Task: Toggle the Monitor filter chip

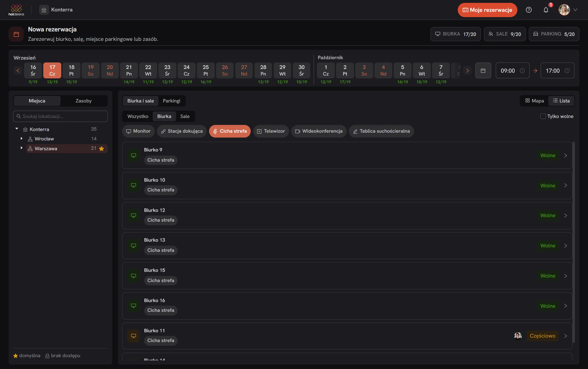Action: 138,131
